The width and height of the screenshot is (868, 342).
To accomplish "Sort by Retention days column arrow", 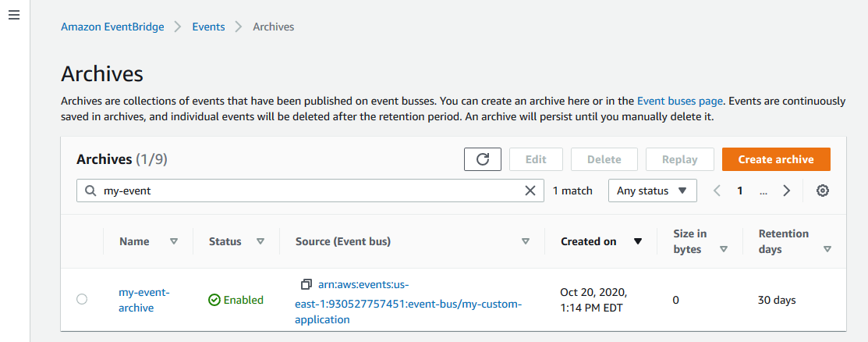I will [827, 249].
